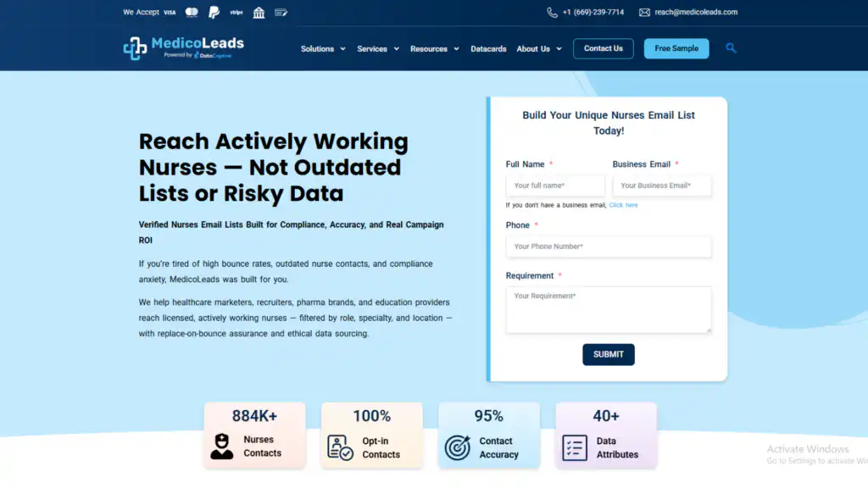The height and width of the screenshot is (488, 868).
Task: Focus the Phone Number input field
Action: pyautogui.click(x=609, y=247)
